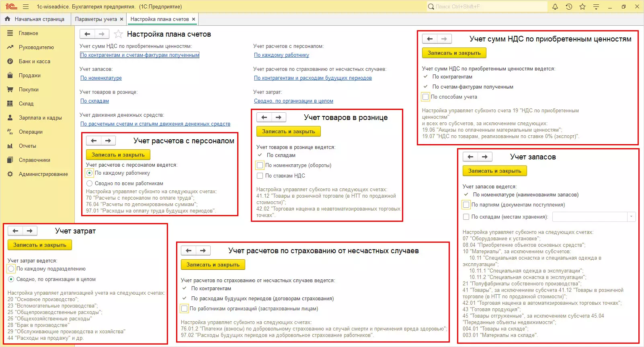Open Отчеты section
The width and height of the screenshot is (644, 347).
27,146
